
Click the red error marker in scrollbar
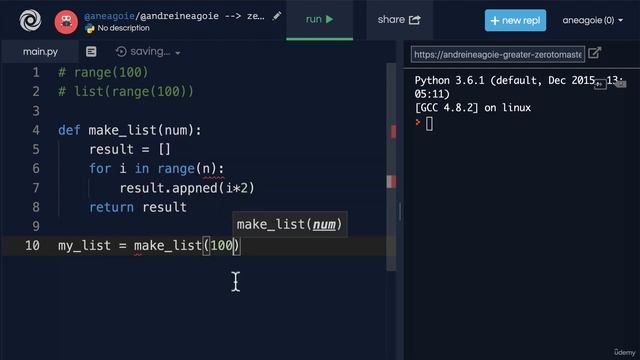393,131
